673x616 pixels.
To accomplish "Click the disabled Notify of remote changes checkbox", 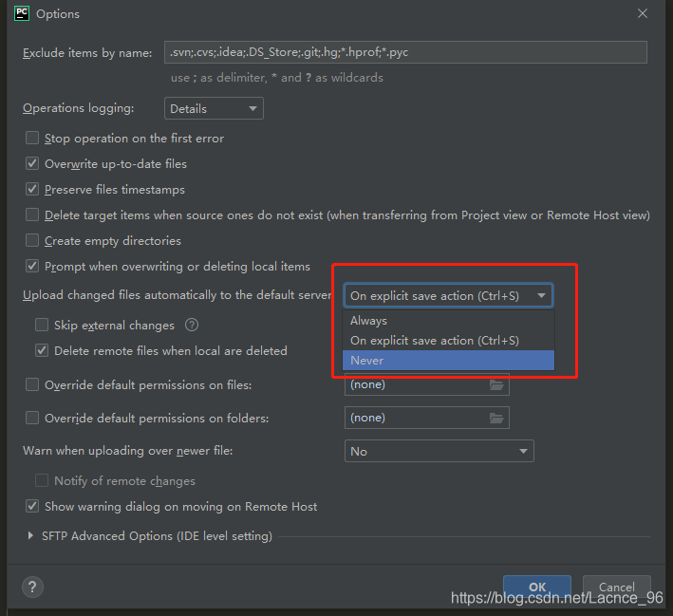I will click(42, 480).
